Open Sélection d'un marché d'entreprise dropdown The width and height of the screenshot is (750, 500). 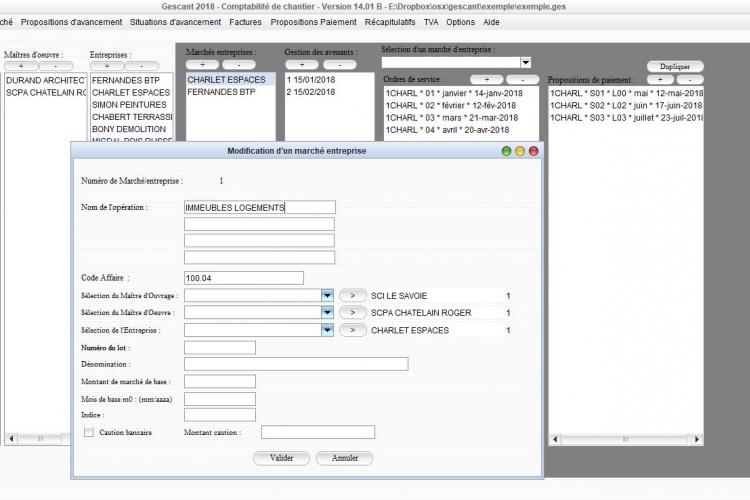pyautogui.click(x=526, y=63)
